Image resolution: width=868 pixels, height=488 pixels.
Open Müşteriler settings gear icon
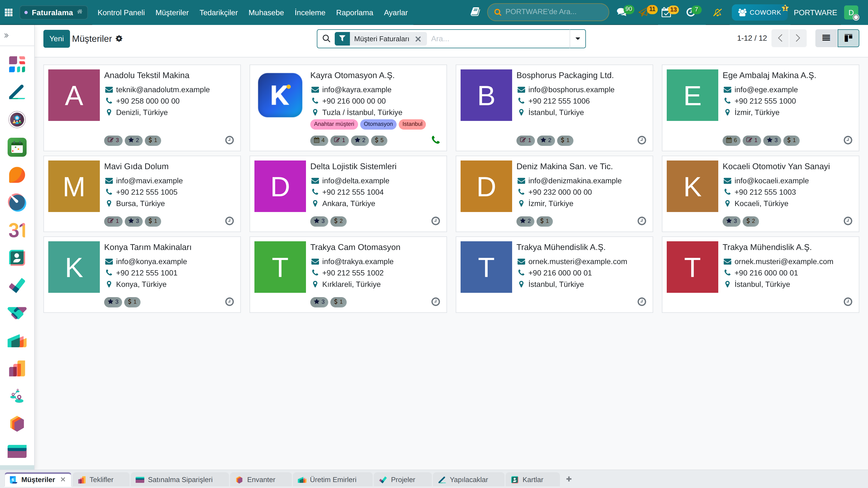pos(119,38)
